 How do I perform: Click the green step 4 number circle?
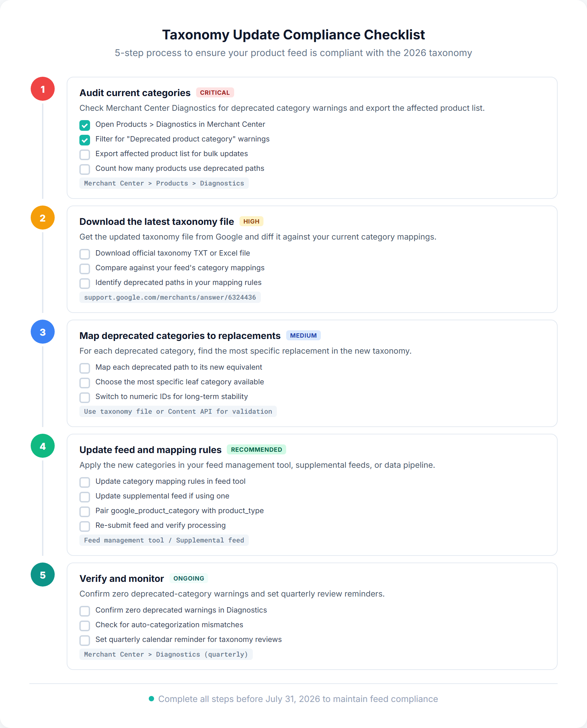(x=43, y=446)
